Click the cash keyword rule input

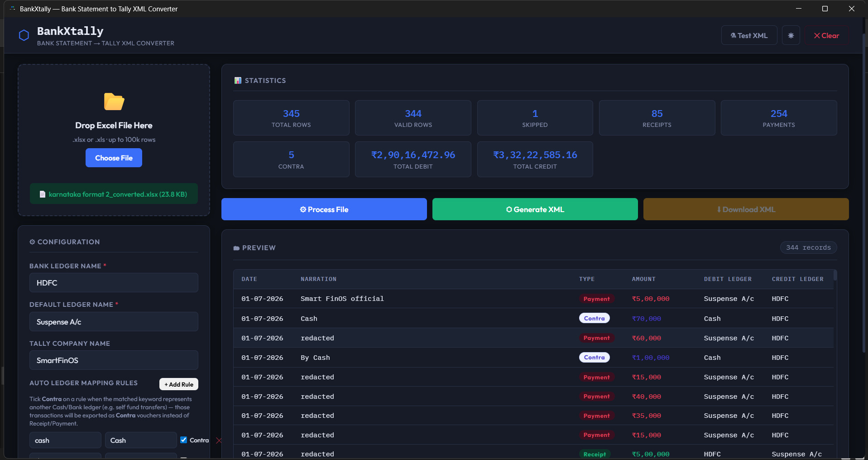click(x=65, y=441)
